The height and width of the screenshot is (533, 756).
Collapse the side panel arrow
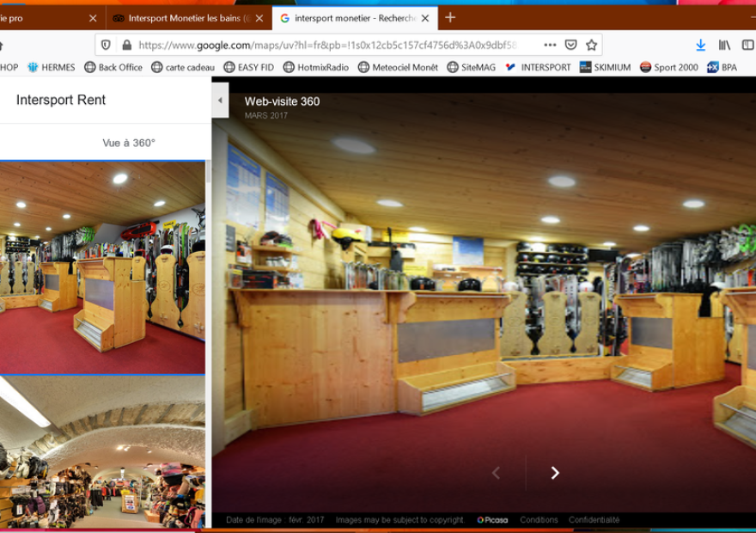pos(220,101)
